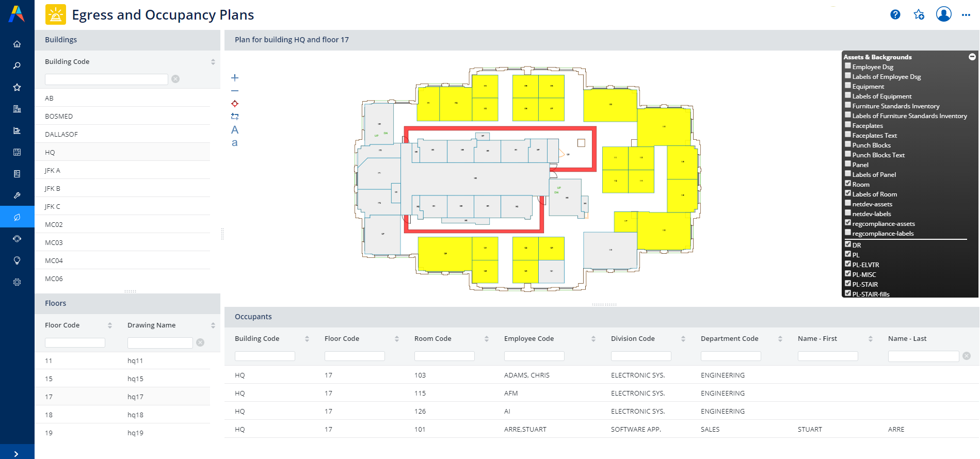Zoom in on the floor plan

[235, 78]
